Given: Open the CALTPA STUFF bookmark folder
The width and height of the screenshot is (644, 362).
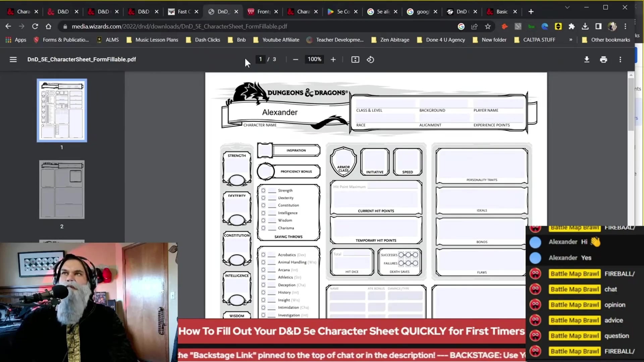Looking at the screenshot, I should click(x=535, y=40).
